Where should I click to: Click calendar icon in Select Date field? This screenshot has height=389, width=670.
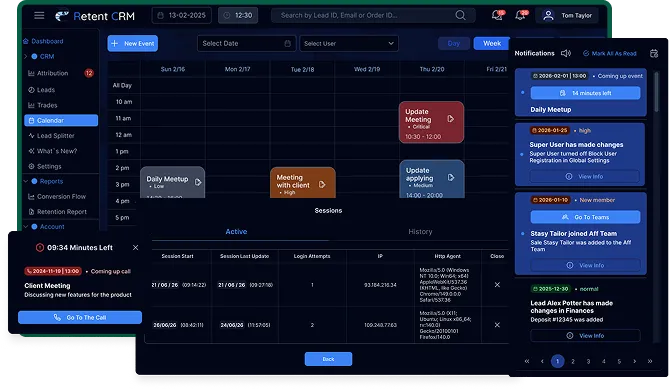tap(288, 44)
